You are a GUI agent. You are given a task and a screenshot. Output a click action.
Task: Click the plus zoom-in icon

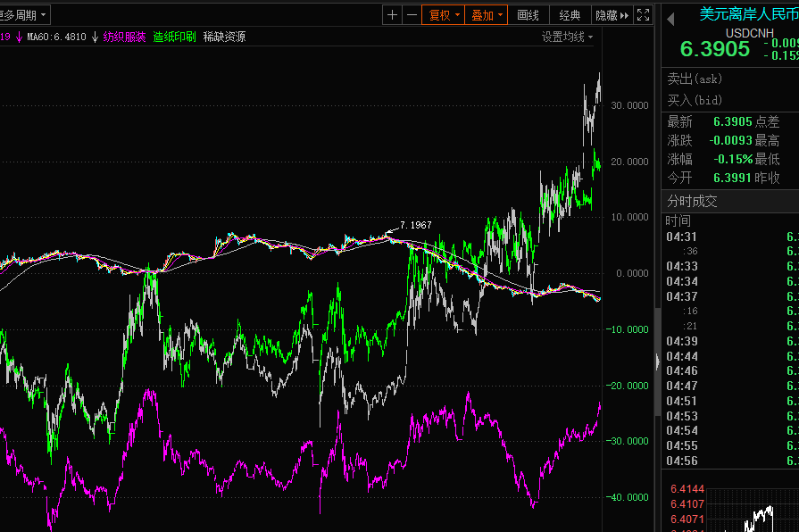click(x=393, y=15)
